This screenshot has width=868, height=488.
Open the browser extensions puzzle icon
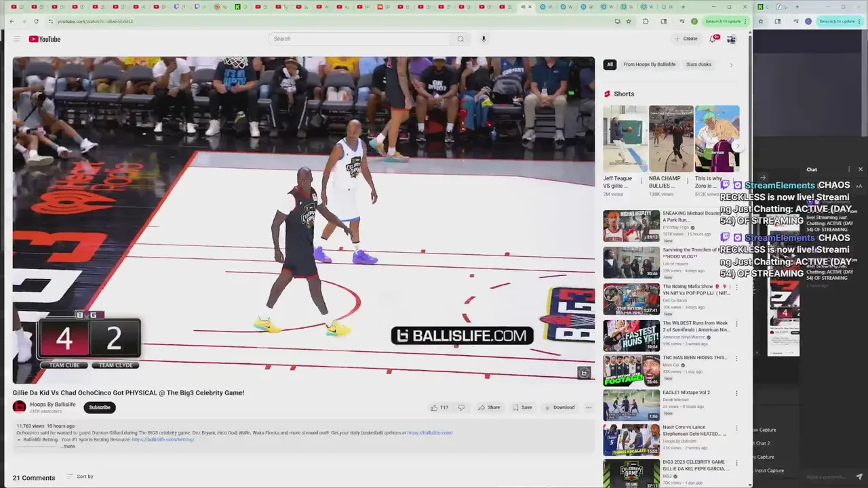[646, 21]
